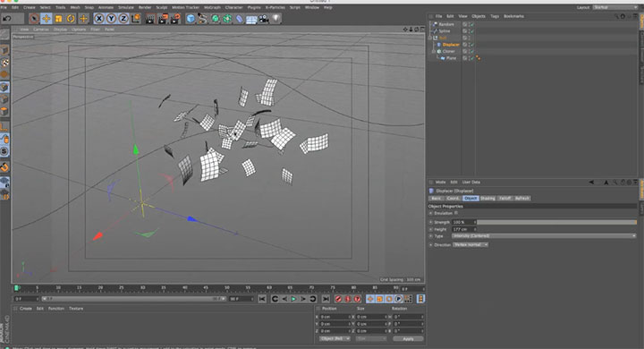The height and width of the screenshot is (349, 644).
Task: Click the Undo arrow in toolbar
Action: [6, 19]
